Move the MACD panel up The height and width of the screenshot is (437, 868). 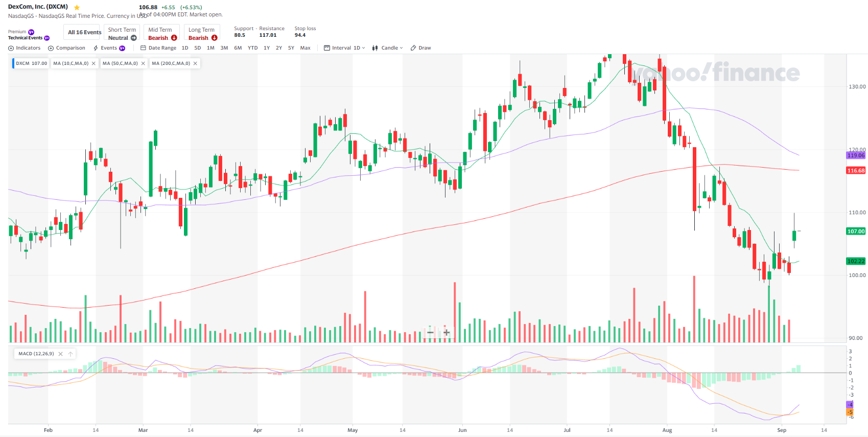71,354
